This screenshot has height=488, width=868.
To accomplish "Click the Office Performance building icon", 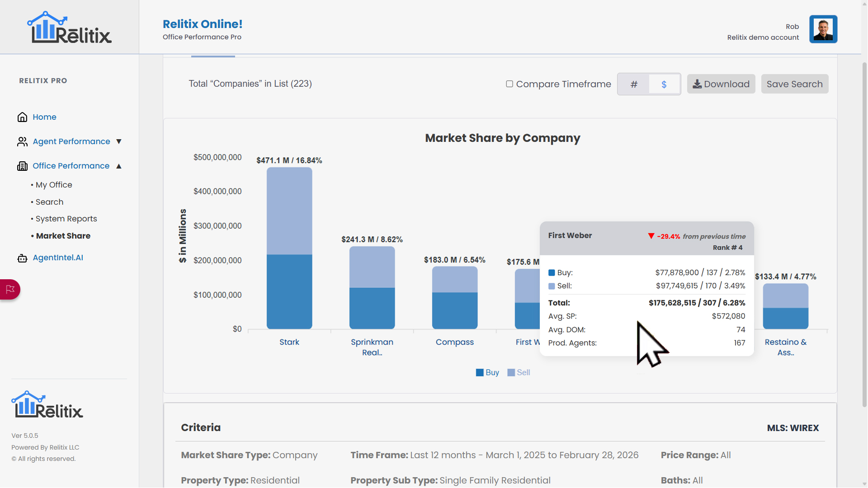I will click(x=22, y=166).
